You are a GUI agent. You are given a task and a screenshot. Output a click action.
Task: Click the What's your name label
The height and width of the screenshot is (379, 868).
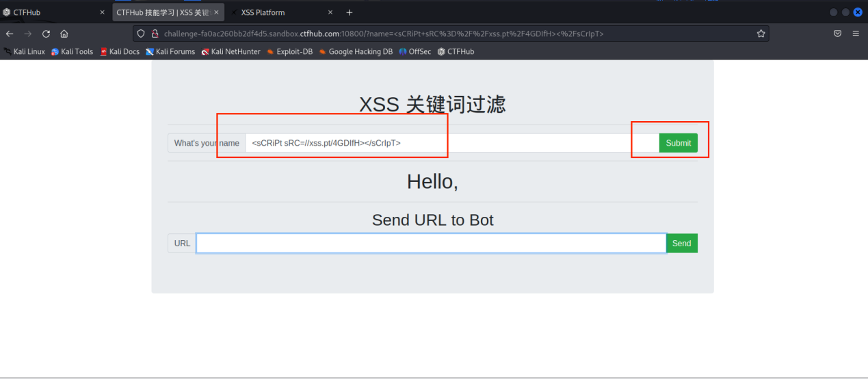[x=207, y=143]
